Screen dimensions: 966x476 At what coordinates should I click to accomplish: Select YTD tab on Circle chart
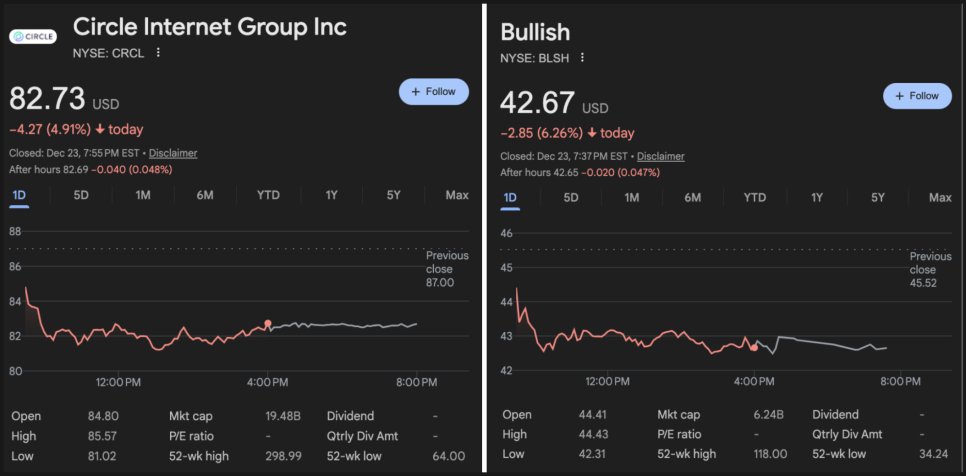coord(268,194)
